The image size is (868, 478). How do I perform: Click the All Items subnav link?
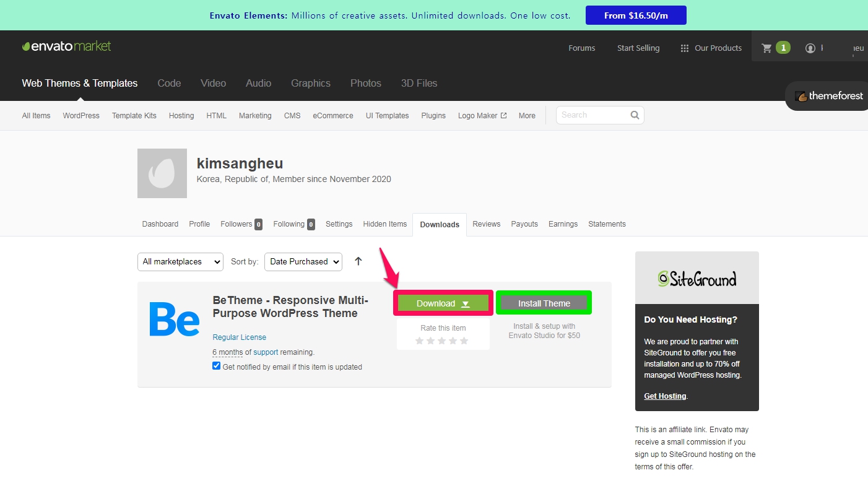36,116
